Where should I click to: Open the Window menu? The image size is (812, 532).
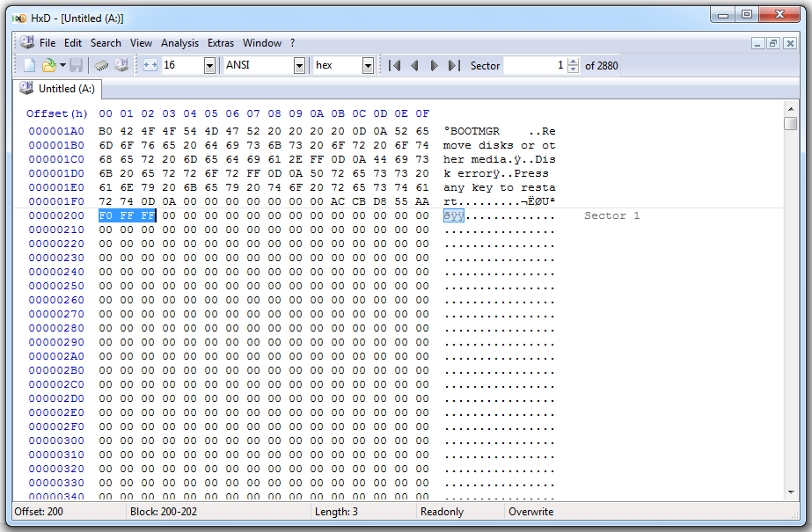pos(262,43)
